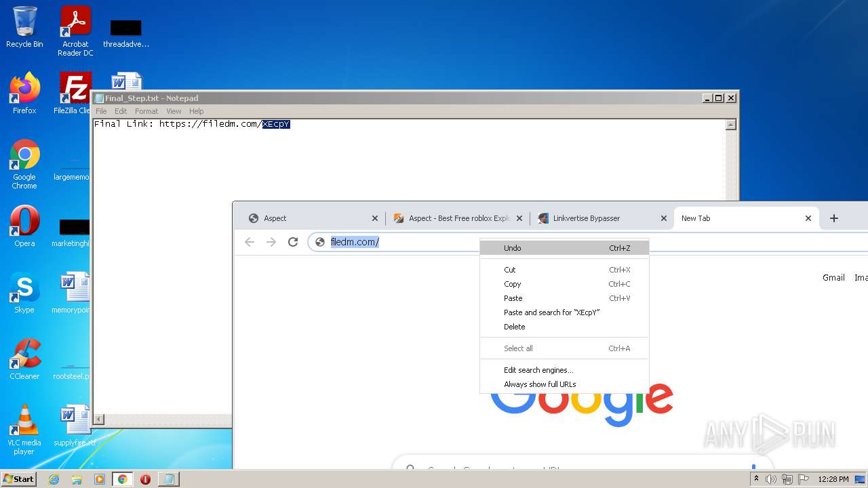Click the Notepad taskbar button
This screenshot has width=868, height=488.
tap(168, 479)
